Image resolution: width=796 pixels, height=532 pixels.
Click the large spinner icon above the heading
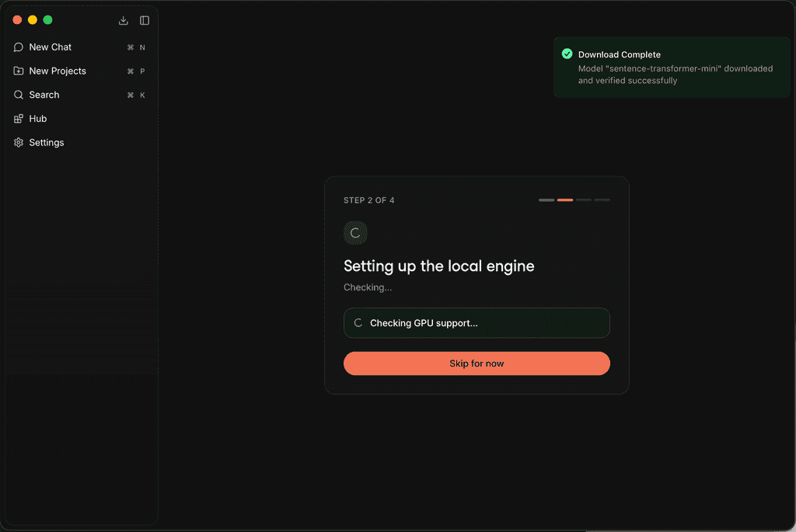(355, 233)
